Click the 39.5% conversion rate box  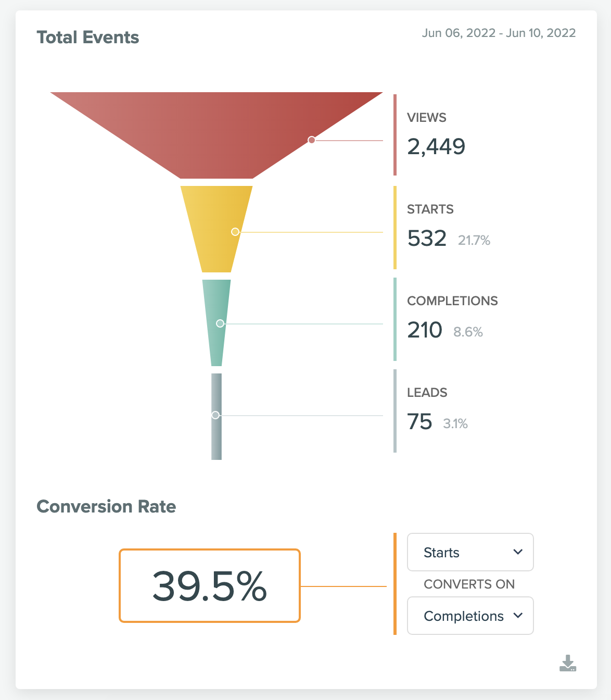pyautogui.click(x=210, y=585)
